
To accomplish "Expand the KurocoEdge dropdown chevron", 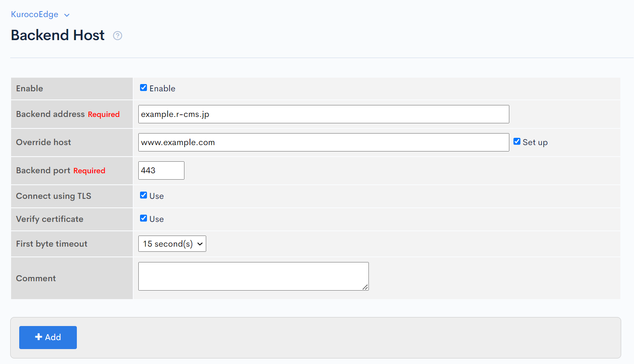I will coord(67,15).
